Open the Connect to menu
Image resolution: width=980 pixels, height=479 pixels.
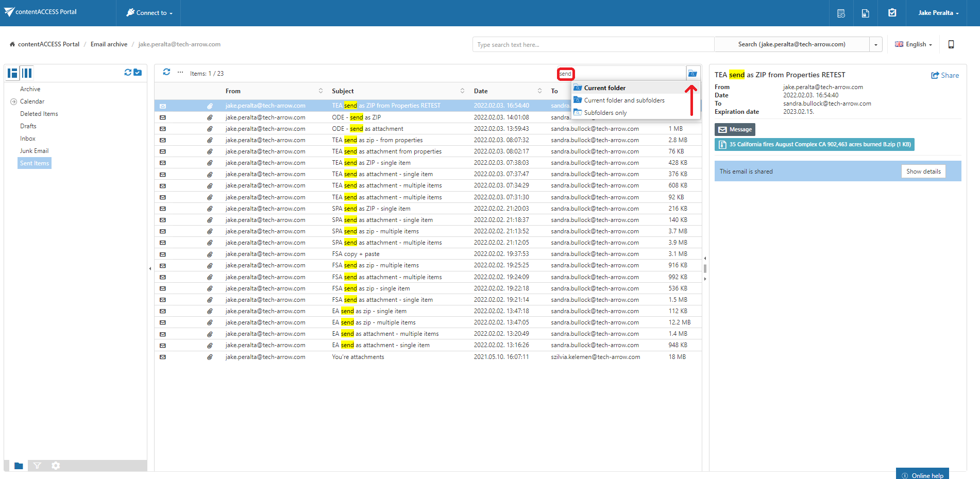point(150,13)
